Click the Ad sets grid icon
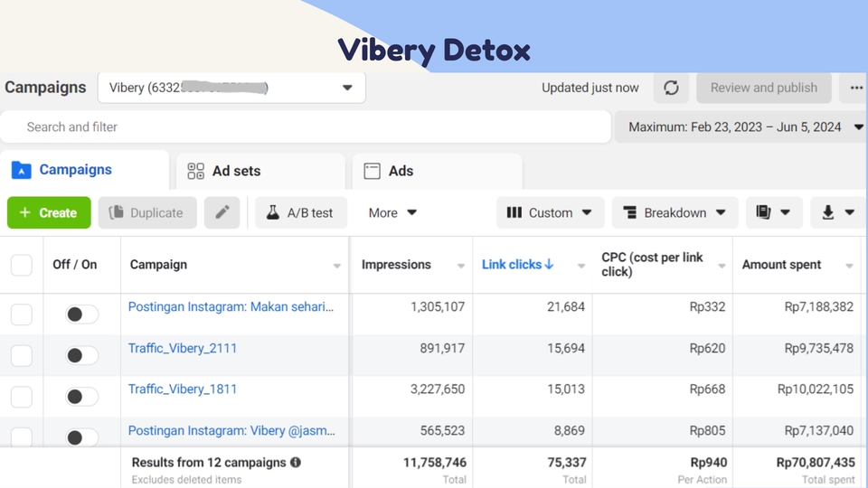This screenshot has width=868, height=488. tap(195, 171)
